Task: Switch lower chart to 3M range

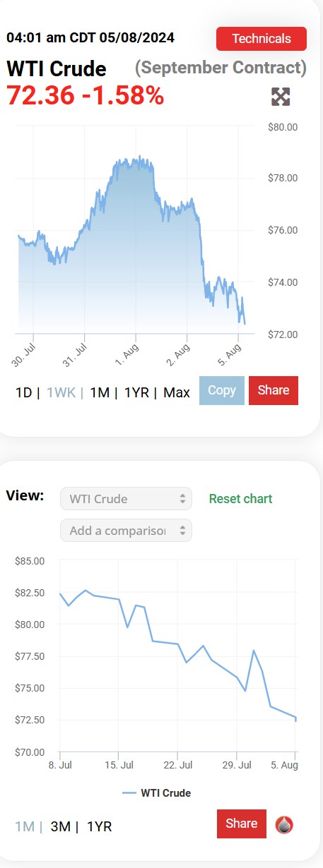Action: tap(61, 826)
